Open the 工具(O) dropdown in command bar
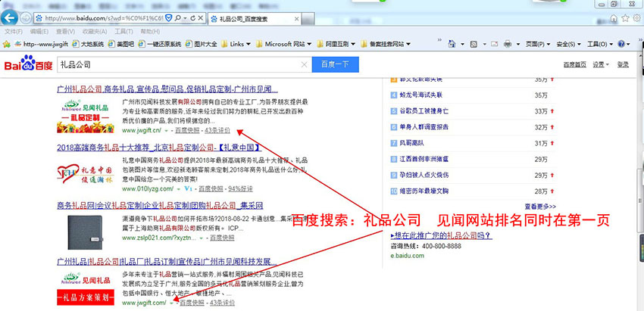This screenshot has height=311, width=644. click(599, 44)
